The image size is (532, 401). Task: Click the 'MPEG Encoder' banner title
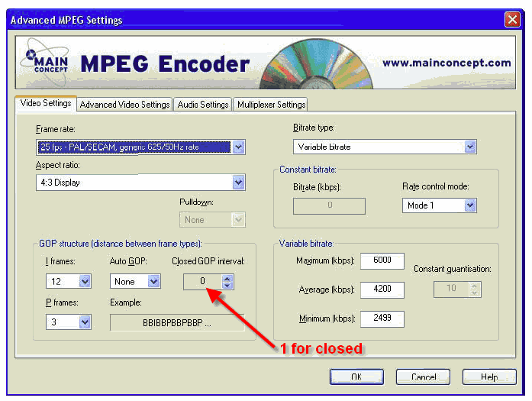coord(165,64)
